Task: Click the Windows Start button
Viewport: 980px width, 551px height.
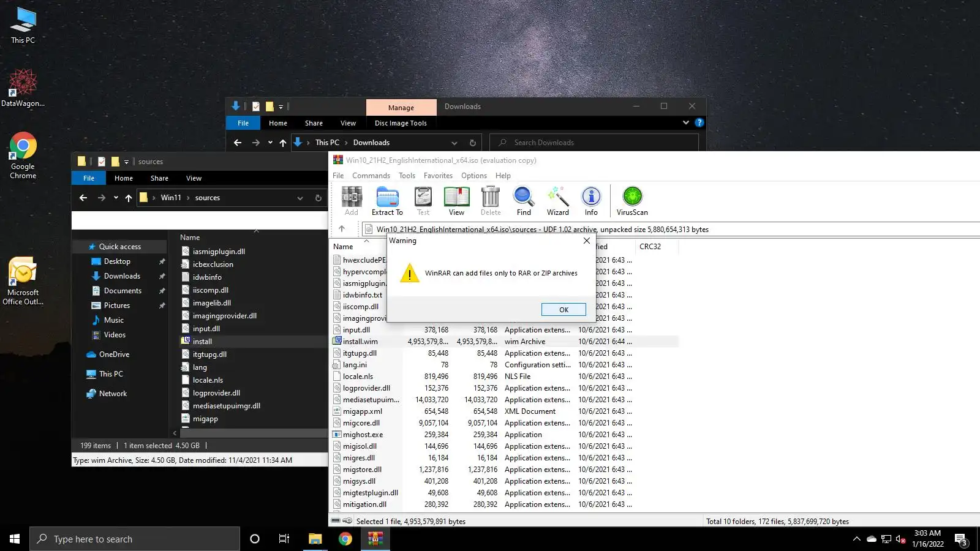Action: [x=15, y=539]
